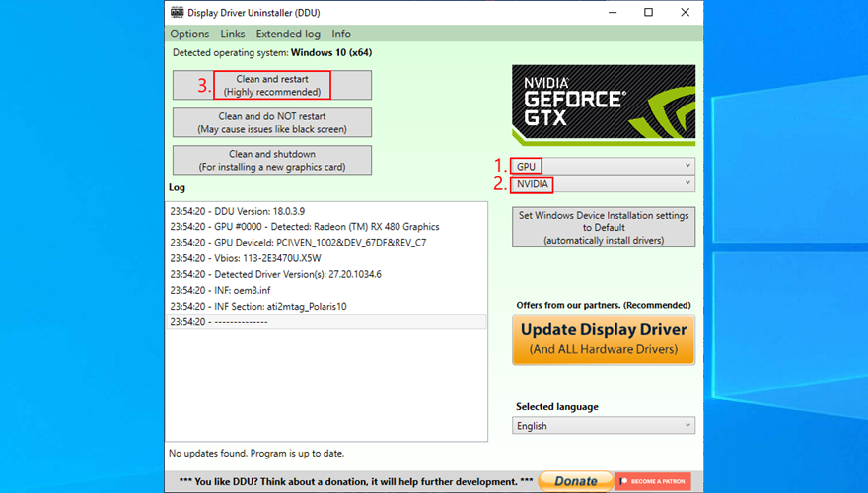Expand the NVIDIA vendor dropdown
868x493 pixels.
603,184
